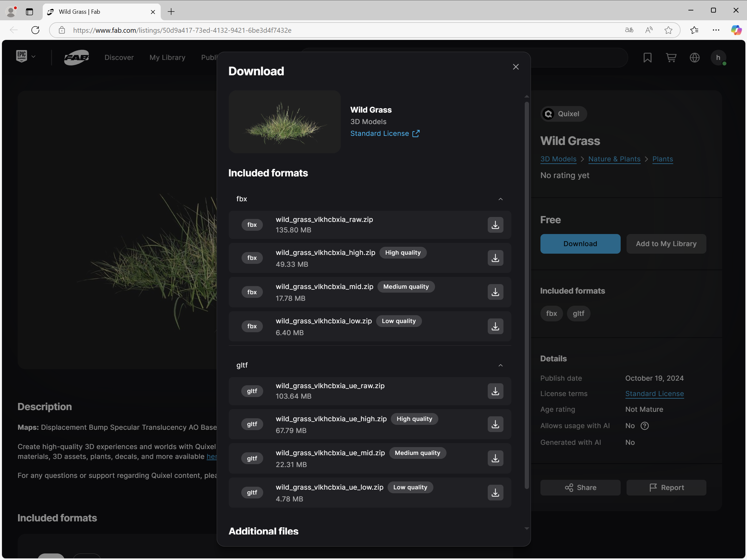Screen dimensions: 747x560
Task: Click the language globe icon
Action: [x=694, y=58]
